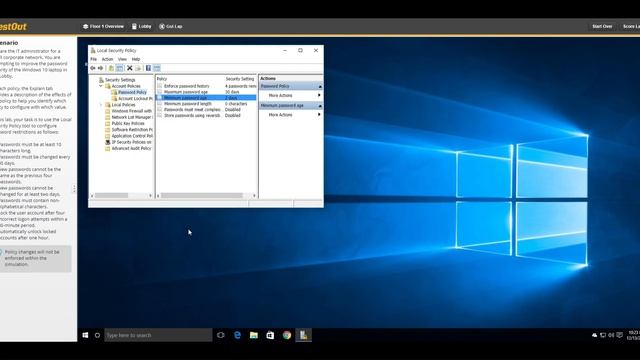Select IP Security Policies node
Viewport: 640px width, 360px height.
tap(131, 142)
